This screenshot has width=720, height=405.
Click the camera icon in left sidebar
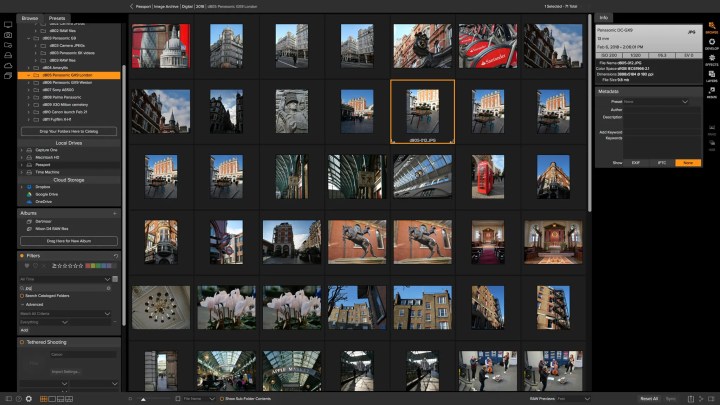click(8, 35)
